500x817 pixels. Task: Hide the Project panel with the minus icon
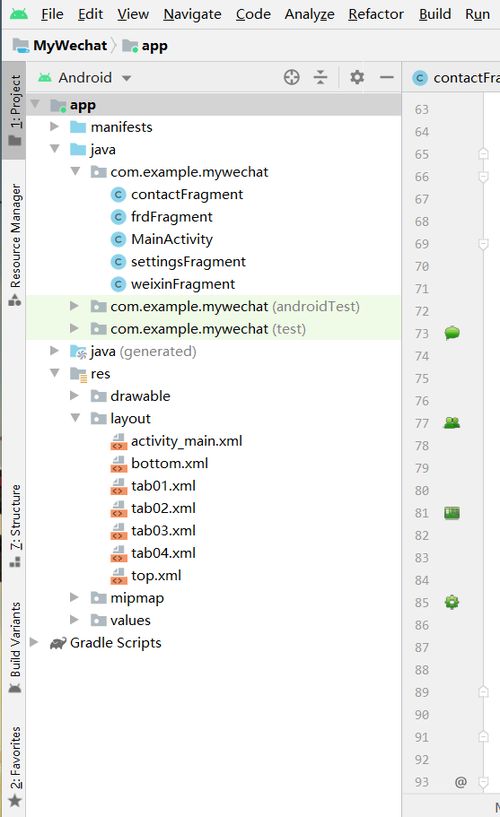pos(386,77)
